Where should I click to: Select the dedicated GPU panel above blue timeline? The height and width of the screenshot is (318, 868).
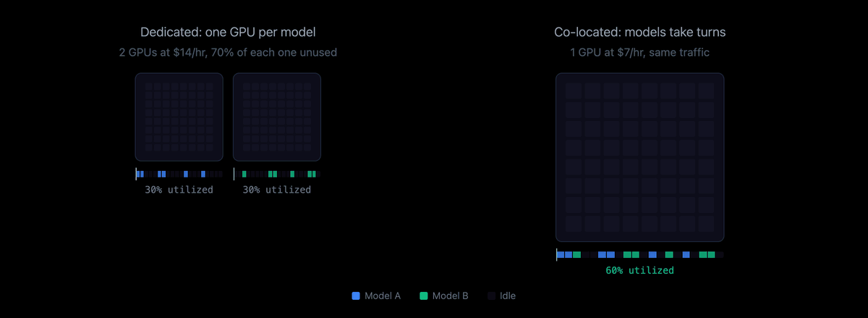pyautogui.click(x=179, y=117)
